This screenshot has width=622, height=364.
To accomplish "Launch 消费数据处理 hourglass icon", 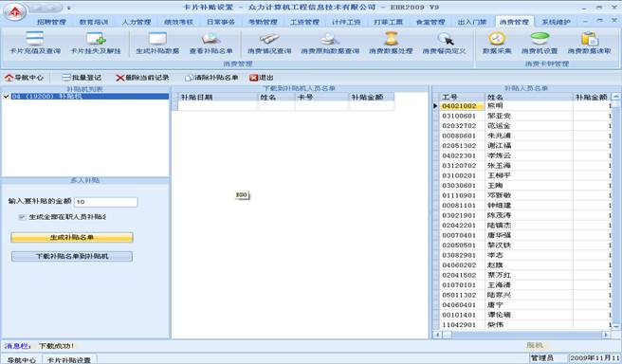I will (x=391, y=43).
